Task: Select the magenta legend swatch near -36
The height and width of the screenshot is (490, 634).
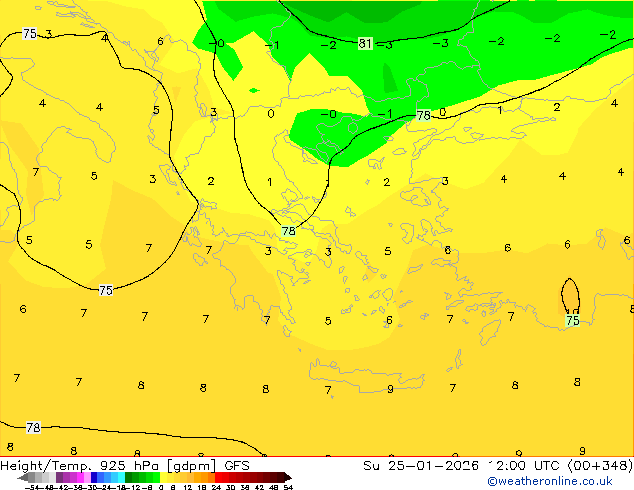Action: [80, 477]
